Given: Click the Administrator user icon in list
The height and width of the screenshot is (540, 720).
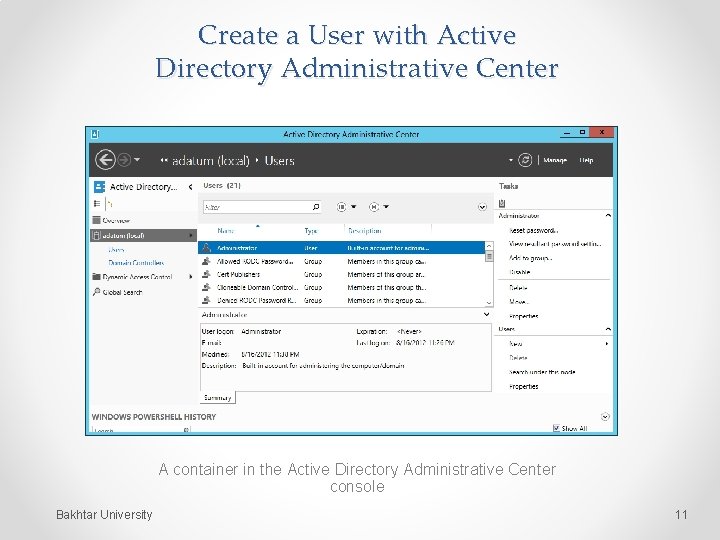Looking at the screenshot, I should tap(207, 248).
